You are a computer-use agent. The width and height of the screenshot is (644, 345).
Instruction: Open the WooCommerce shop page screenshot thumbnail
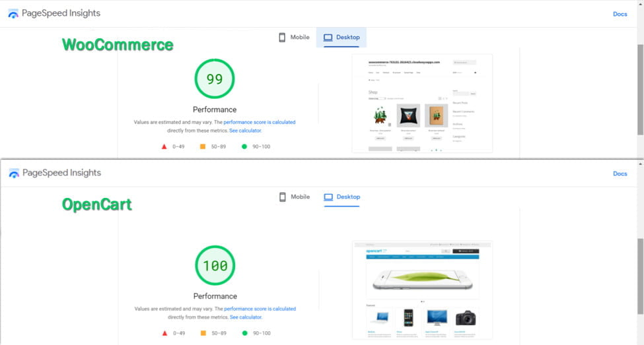pyautogui.click(x=422, y=104)
